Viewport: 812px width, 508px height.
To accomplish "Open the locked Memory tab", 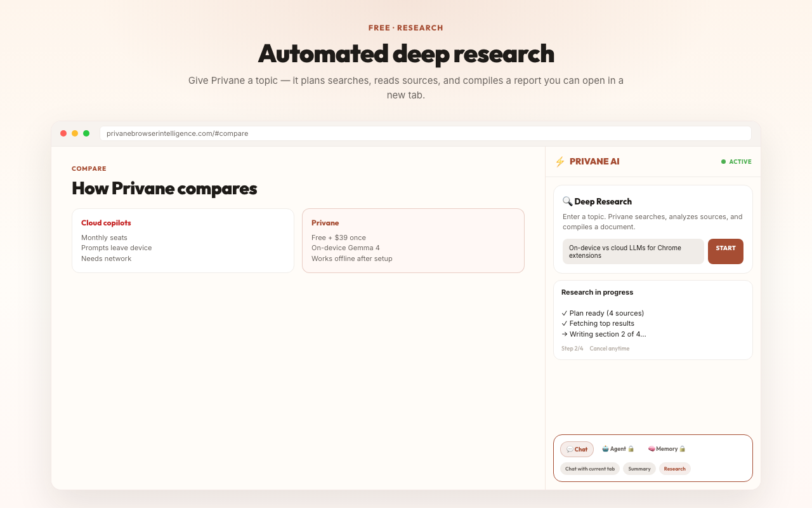I will 667,449.
